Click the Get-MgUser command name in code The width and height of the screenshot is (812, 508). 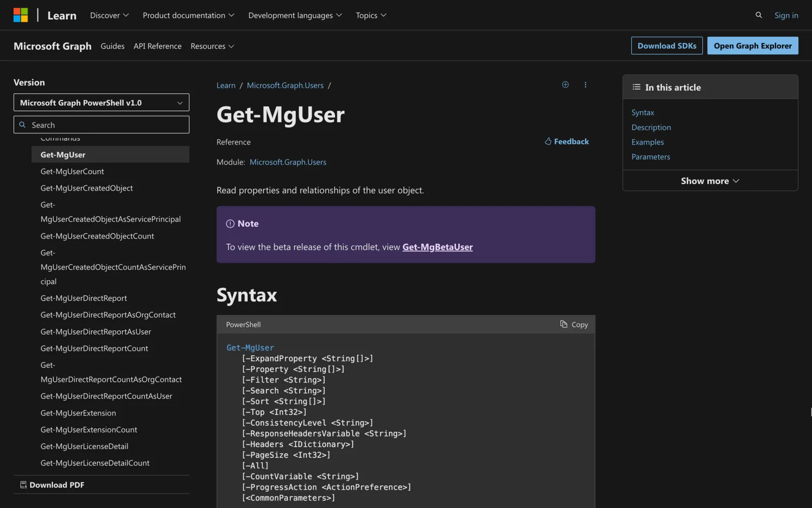coord(250,347)
